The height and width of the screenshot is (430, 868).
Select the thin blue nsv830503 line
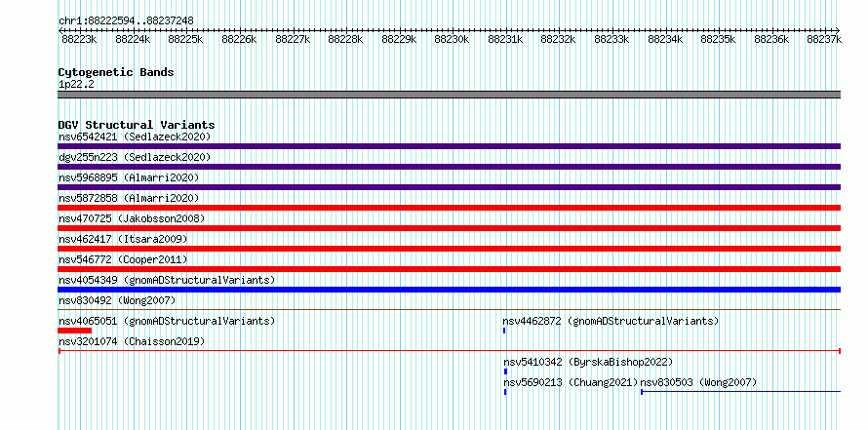point(740,392)
